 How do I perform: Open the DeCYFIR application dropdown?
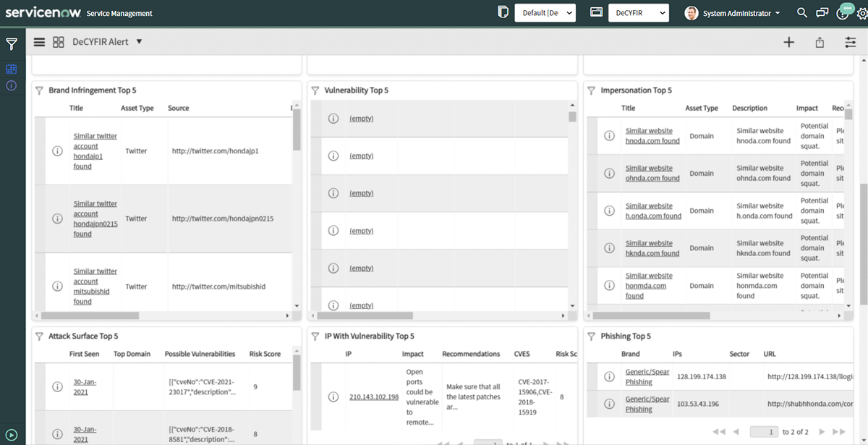pos(638,13)
